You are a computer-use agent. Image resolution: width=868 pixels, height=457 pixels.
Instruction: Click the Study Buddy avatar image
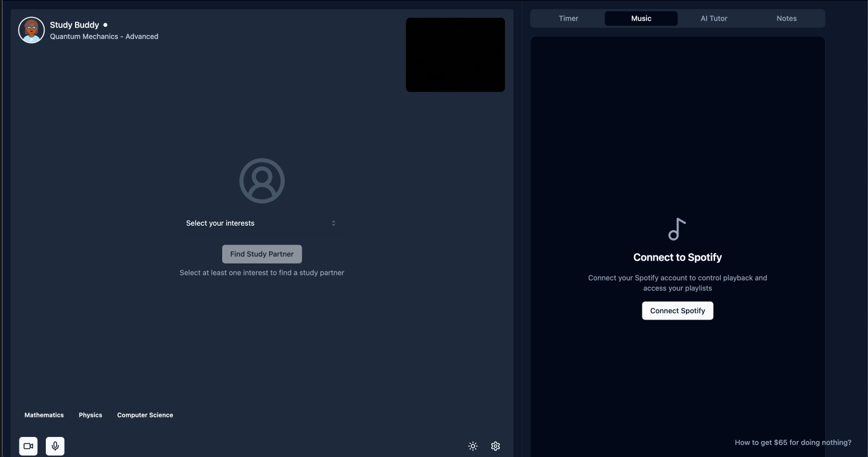31,30
